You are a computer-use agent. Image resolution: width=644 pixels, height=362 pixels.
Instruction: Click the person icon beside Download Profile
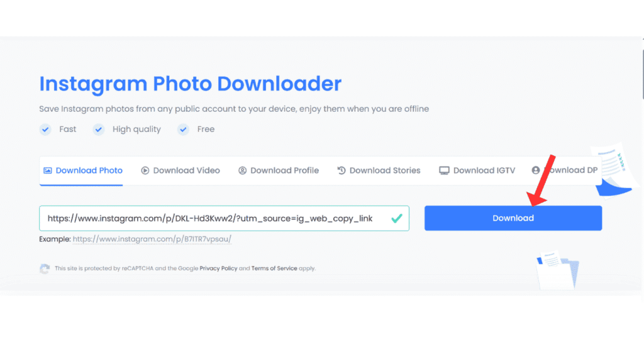pyautogui.click(x=243, y=170)
